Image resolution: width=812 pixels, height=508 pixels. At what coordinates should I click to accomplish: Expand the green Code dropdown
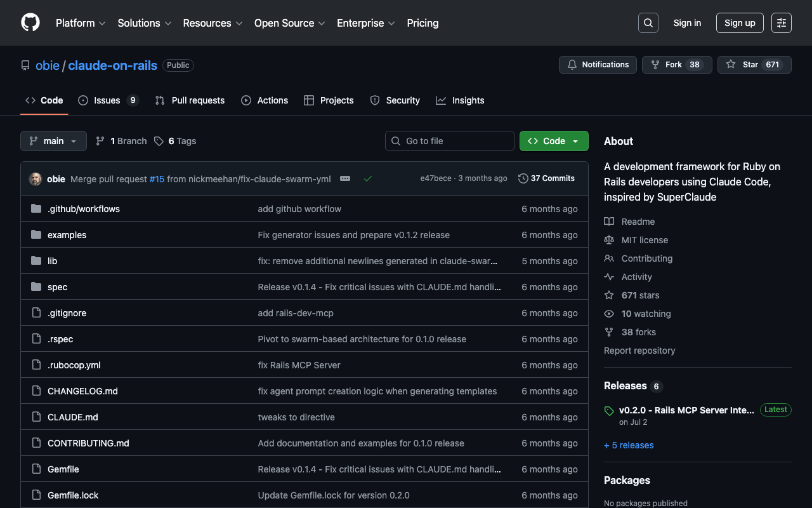click(554, 141)
